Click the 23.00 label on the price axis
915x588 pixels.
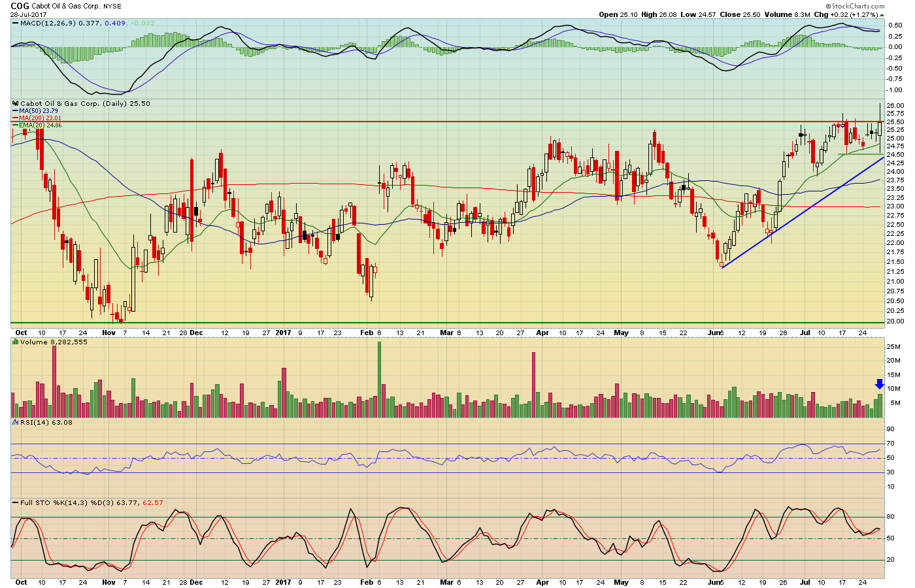coord(896,206)
